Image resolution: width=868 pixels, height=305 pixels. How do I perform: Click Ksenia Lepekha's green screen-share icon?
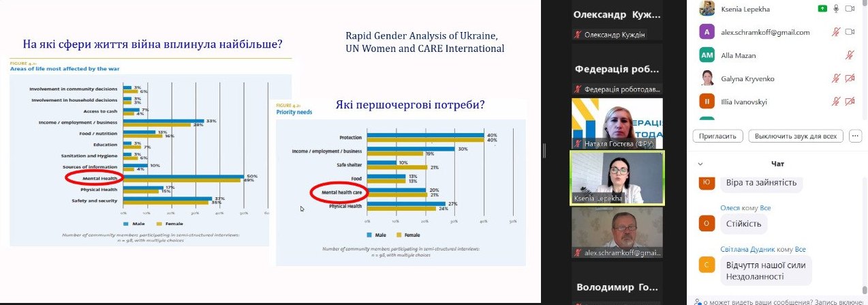tap(822, 9)
